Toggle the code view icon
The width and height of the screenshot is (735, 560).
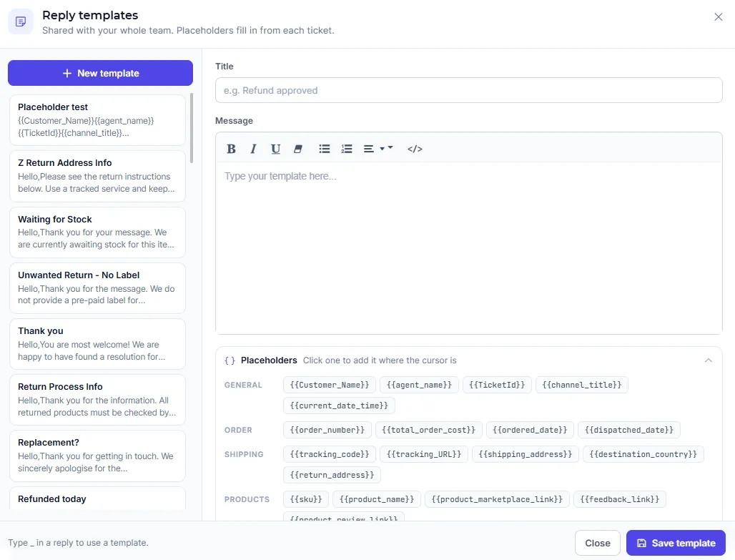click(415, 149)
